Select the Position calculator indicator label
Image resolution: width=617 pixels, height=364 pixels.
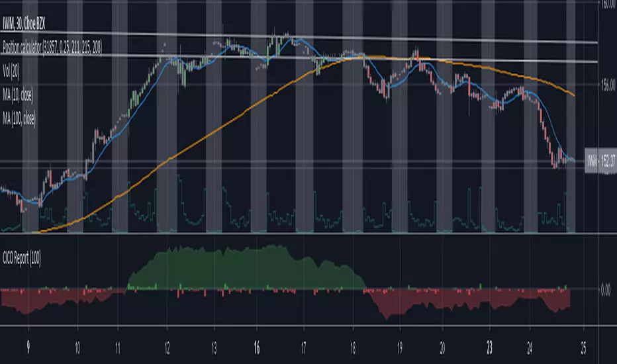[x=52, y=48]
